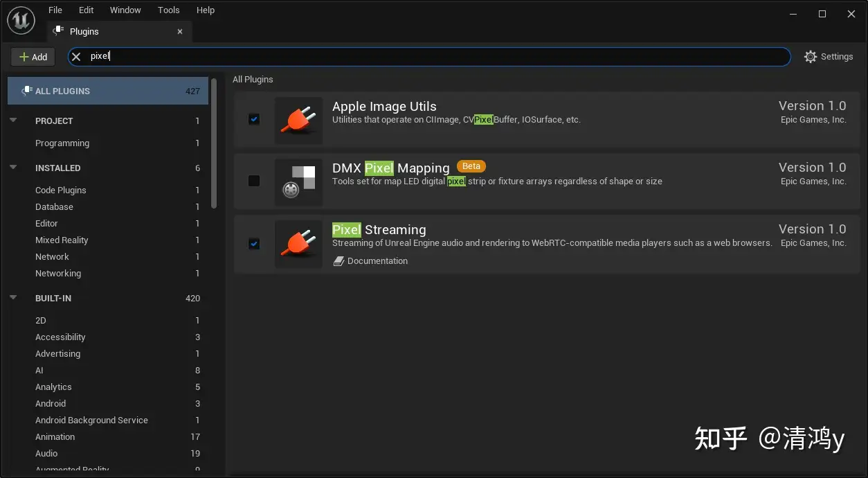Click the All Plugins breadcrumb label

coord(253,79)
